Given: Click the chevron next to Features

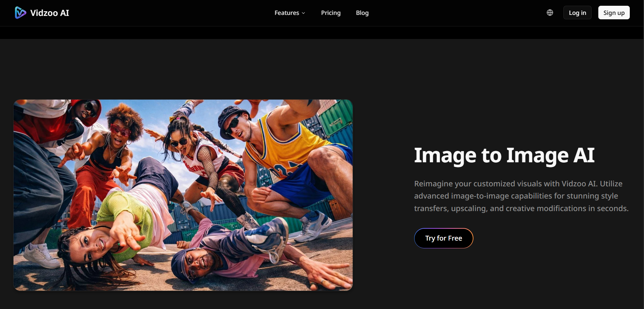Looking at the screenshot, I should click(x=303, y=13).
